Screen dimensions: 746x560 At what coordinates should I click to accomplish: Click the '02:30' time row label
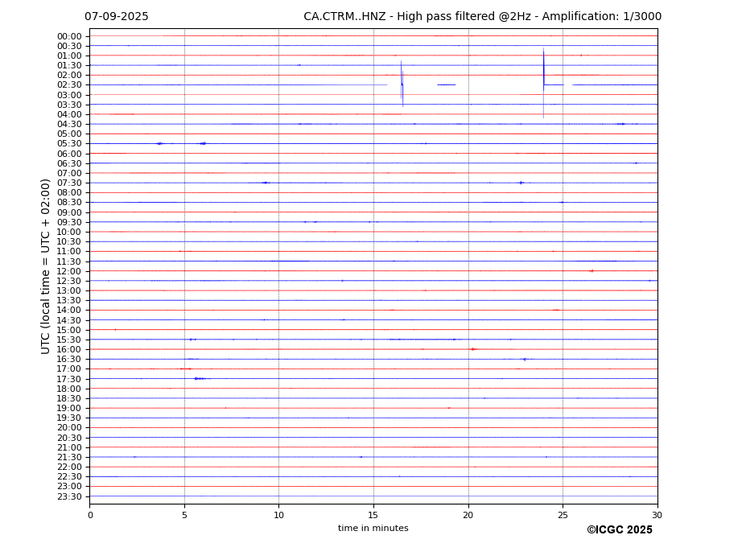click(x=69, y=84)
